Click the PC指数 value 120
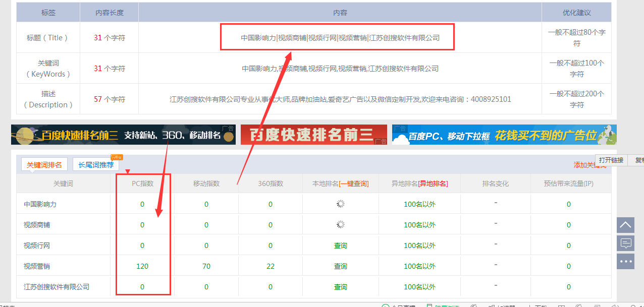Image resolution: width=644 pixels, height=307 pixels. pos(142,266)
